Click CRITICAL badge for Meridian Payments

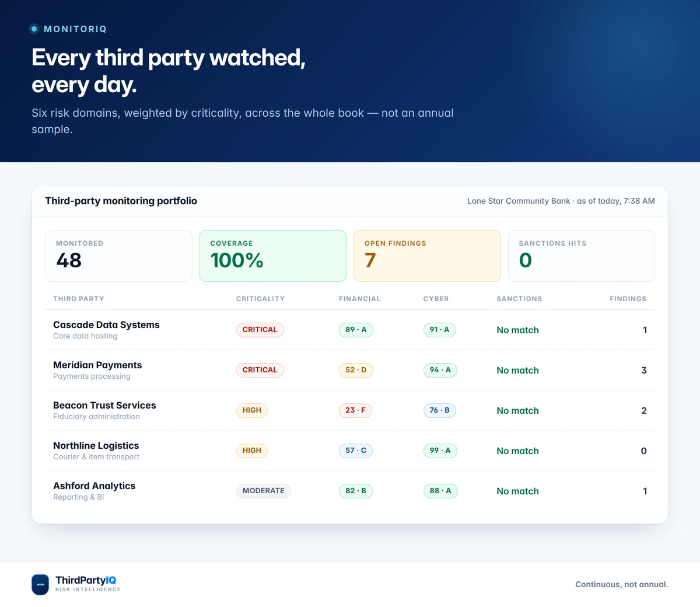(x=260, y=370)
